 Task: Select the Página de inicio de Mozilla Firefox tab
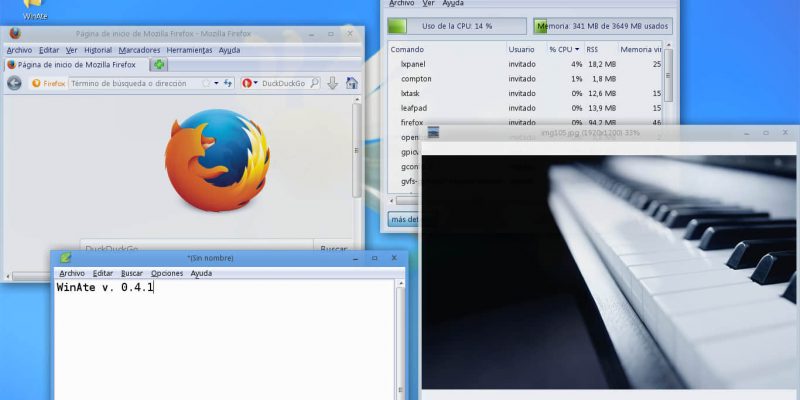point(77,65)
